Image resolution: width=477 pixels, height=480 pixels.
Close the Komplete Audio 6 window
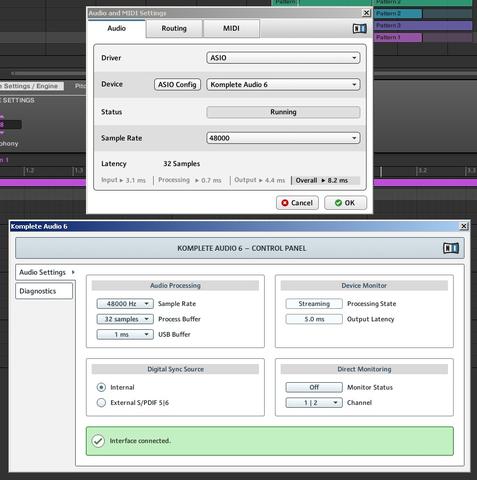[464, 226]
